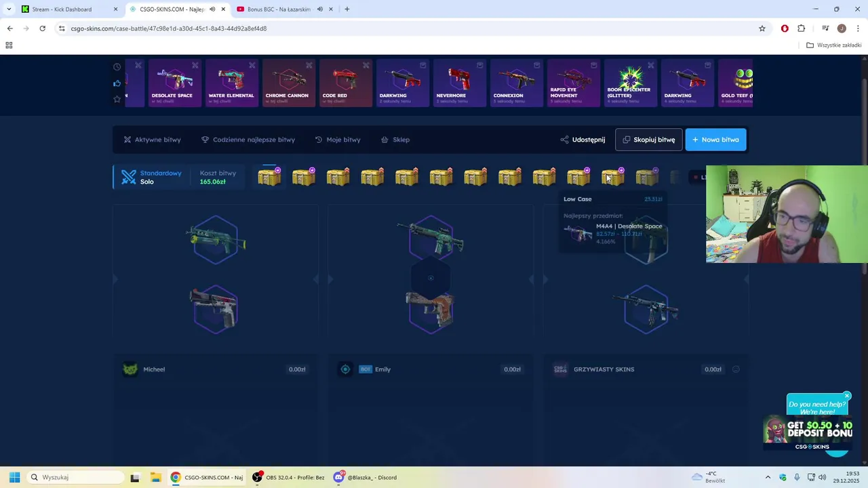Open the media controls toolbar icon
Image resolution: width=868 pixels, height=488 pixels.
825,28
